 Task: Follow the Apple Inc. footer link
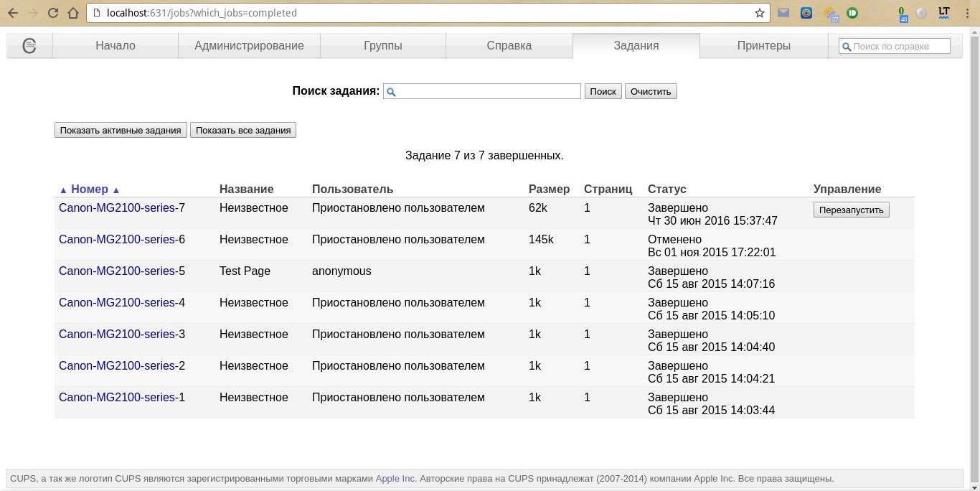tap(395, 479)
